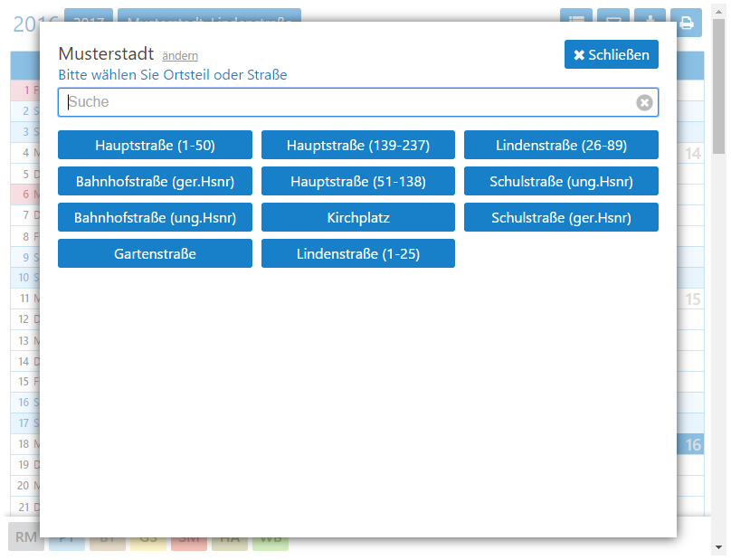Click the vertical scrollbar thumb

(x=718, y=86)
